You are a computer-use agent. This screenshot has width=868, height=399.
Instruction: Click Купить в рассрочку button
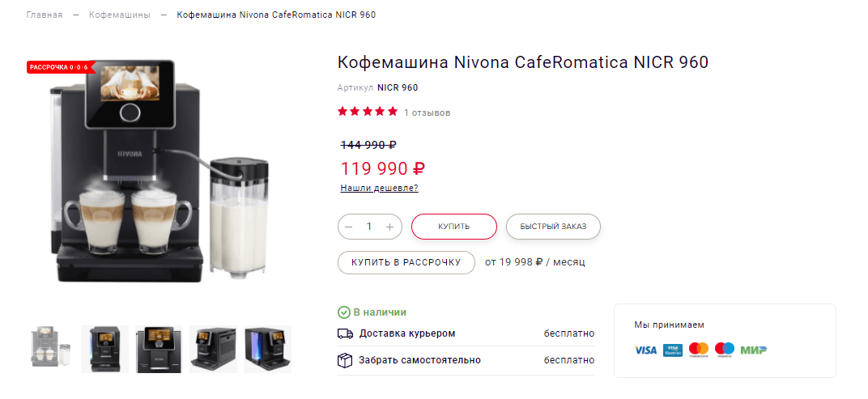tap(406, 262)
